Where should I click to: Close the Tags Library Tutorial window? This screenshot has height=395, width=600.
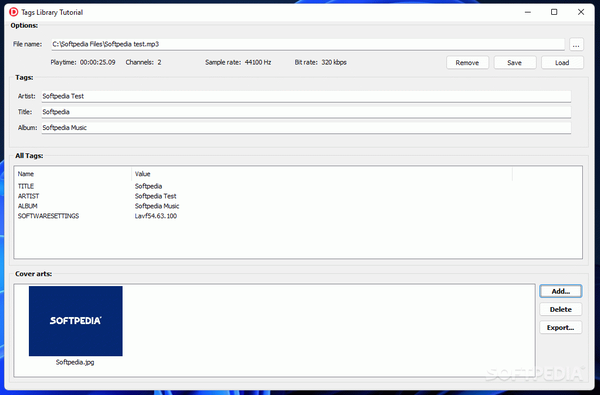tap(581, 12)
